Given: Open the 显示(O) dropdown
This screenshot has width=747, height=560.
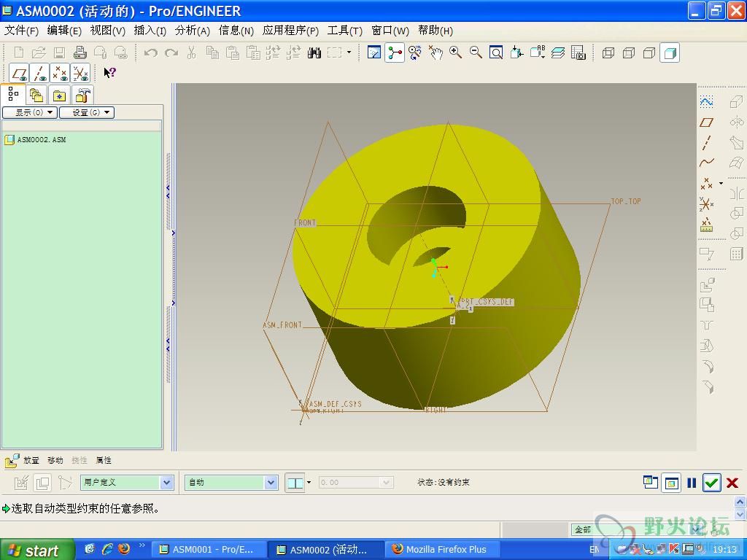Looking at the screenshot, I should [x=30, y=112].
